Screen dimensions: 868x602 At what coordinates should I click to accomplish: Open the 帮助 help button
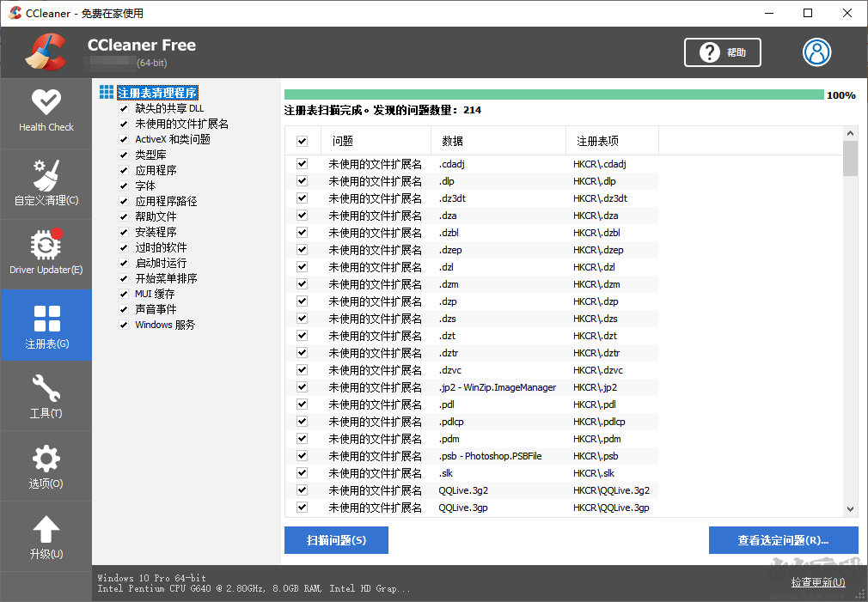click(x=722, y=52)
